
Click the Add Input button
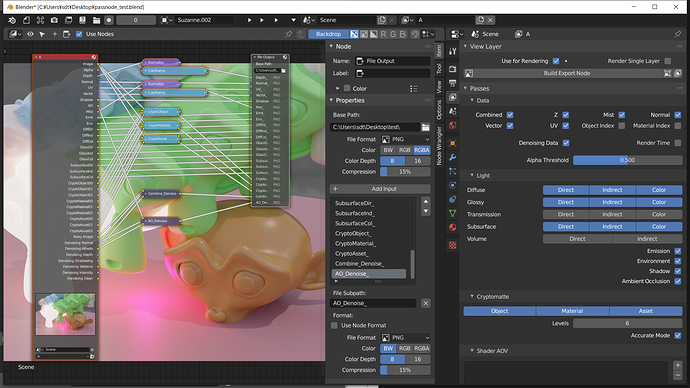(380, 189)
